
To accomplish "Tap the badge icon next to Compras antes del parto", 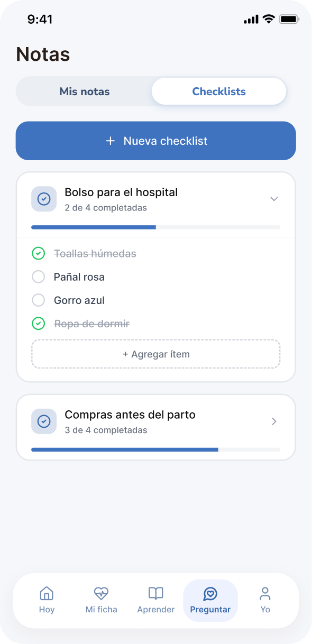I will tap(44, 421).
